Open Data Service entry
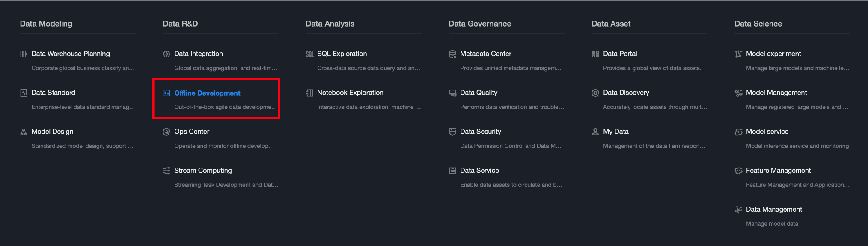 click(479, 171)
